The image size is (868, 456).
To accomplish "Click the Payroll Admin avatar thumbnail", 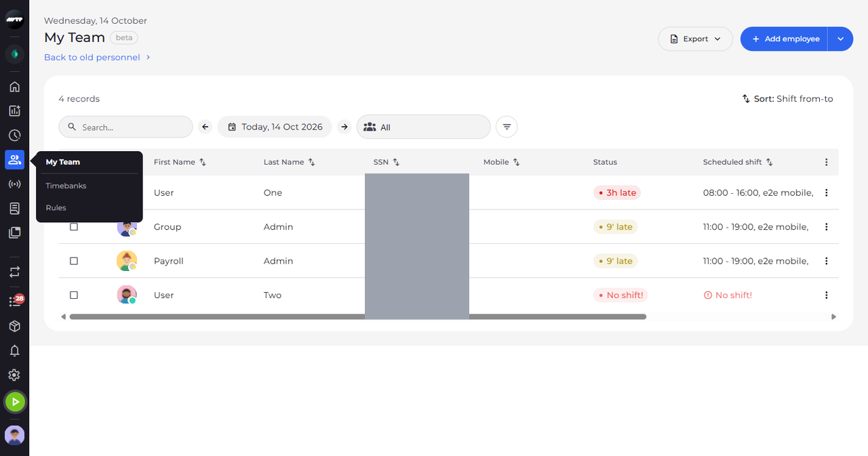I will pos(127,261).
